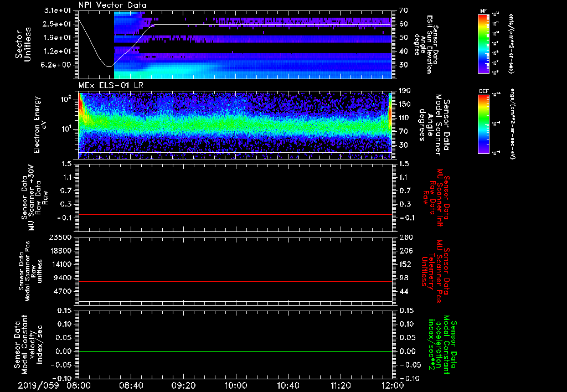Click the red line in MU Scanner +30V plot

click(235, 214)
